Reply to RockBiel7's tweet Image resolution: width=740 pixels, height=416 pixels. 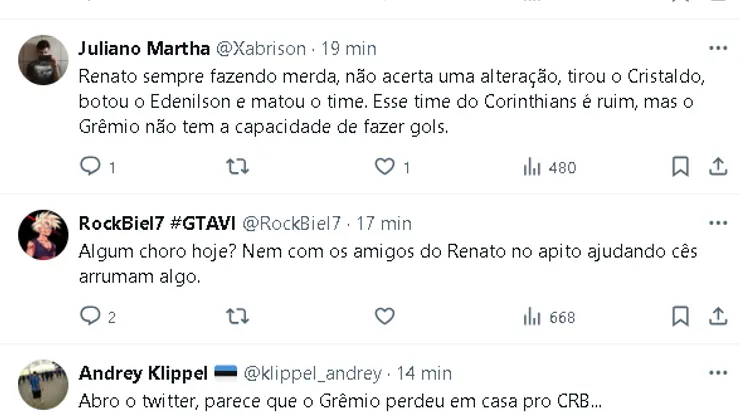pos(91,317)
